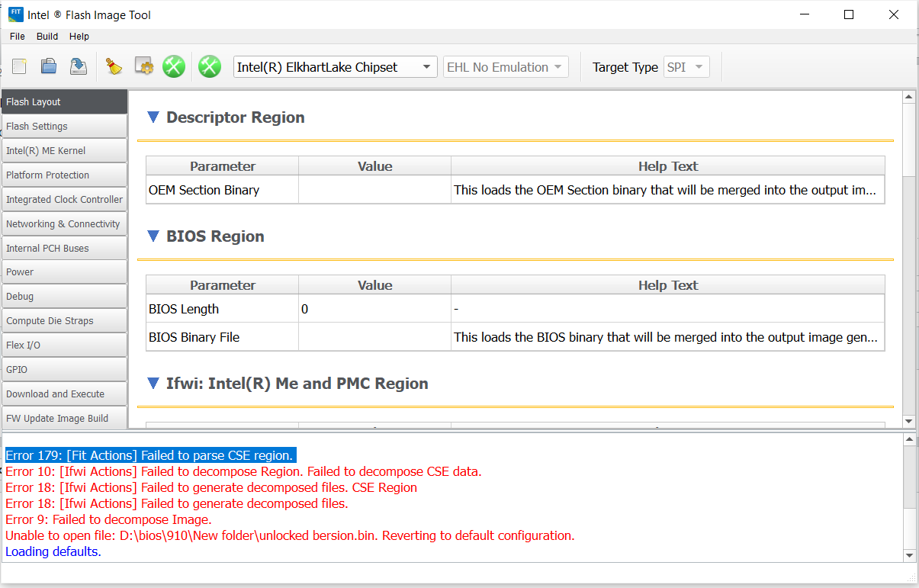Click the broom clear-log icon

(114, 67)
